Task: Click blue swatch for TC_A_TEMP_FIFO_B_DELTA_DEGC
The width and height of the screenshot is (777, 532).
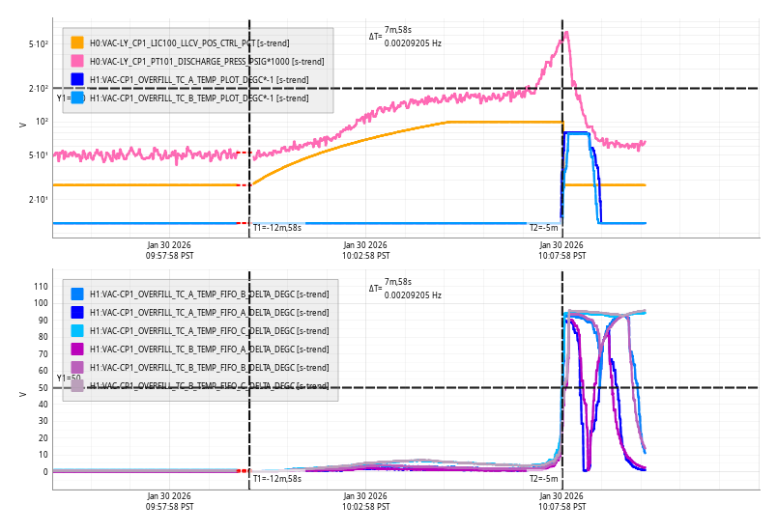Action: point(77,294)
